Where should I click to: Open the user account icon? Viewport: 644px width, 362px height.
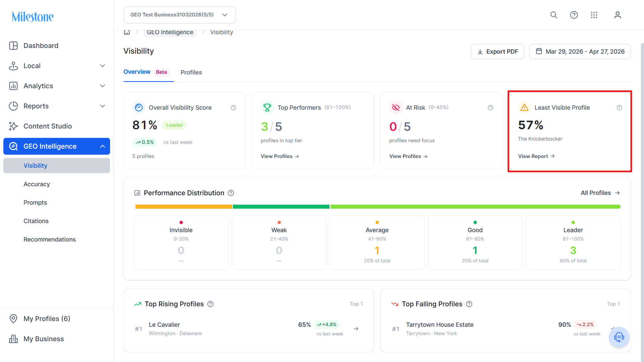[x=617, y=15]
